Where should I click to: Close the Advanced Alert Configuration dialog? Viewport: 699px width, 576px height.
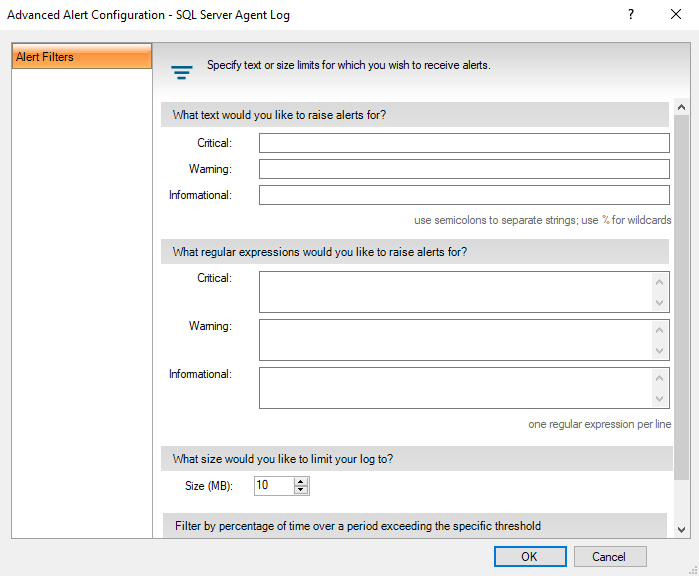click(676, 15)
